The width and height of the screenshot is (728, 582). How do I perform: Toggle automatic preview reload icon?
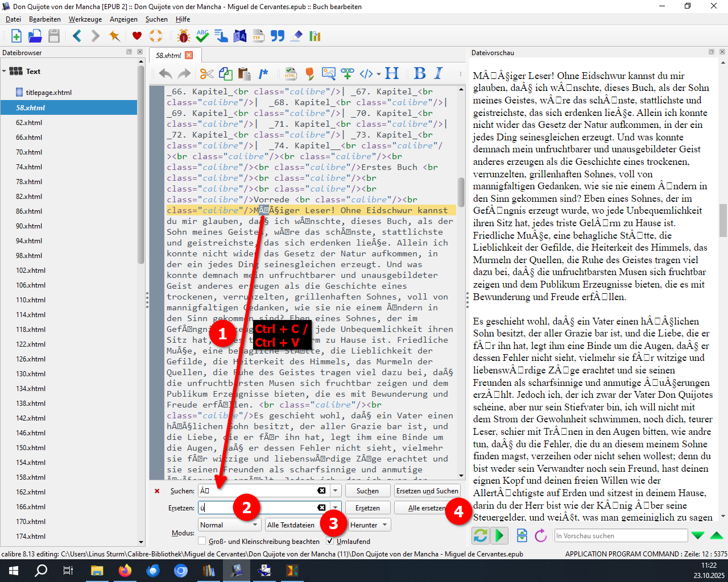(481, 535)
